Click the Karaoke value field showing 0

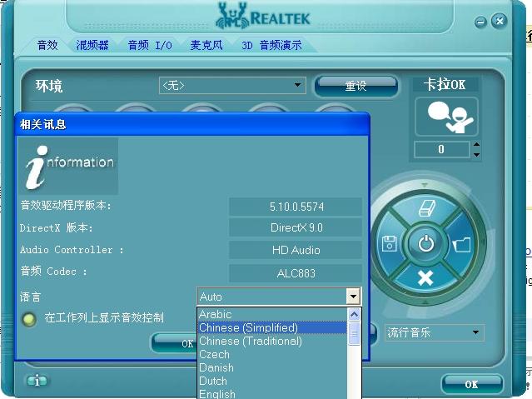click(442, 149)
